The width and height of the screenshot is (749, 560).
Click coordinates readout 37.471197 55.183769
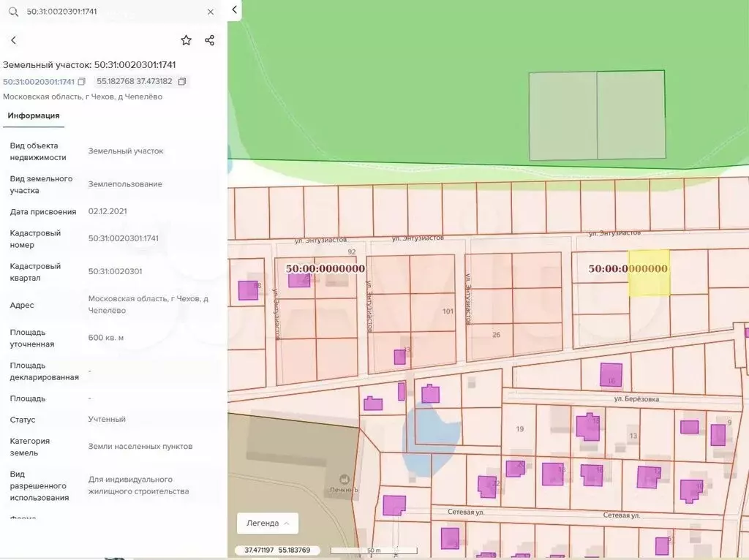tap(277, 550)
